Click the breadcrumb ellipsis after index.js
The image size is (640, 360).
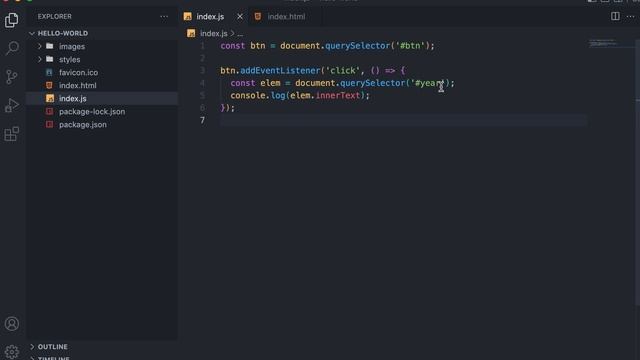click(x=240, y=34)
